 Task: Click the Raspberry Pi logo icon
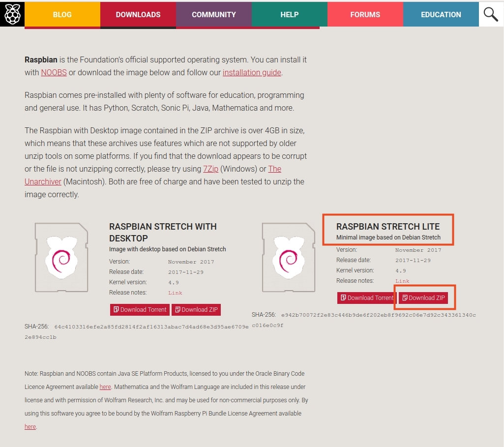pos(12,14)
